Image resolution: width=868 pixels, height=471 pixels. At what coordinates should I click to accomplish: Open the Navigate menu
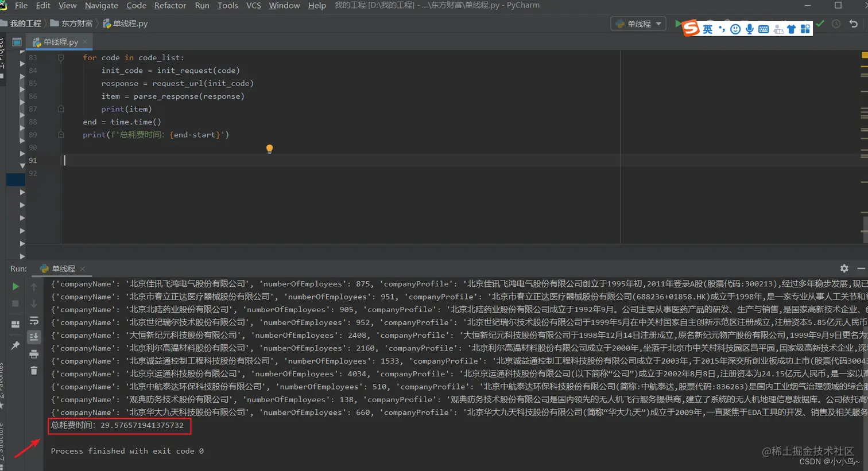coord(102,5)
